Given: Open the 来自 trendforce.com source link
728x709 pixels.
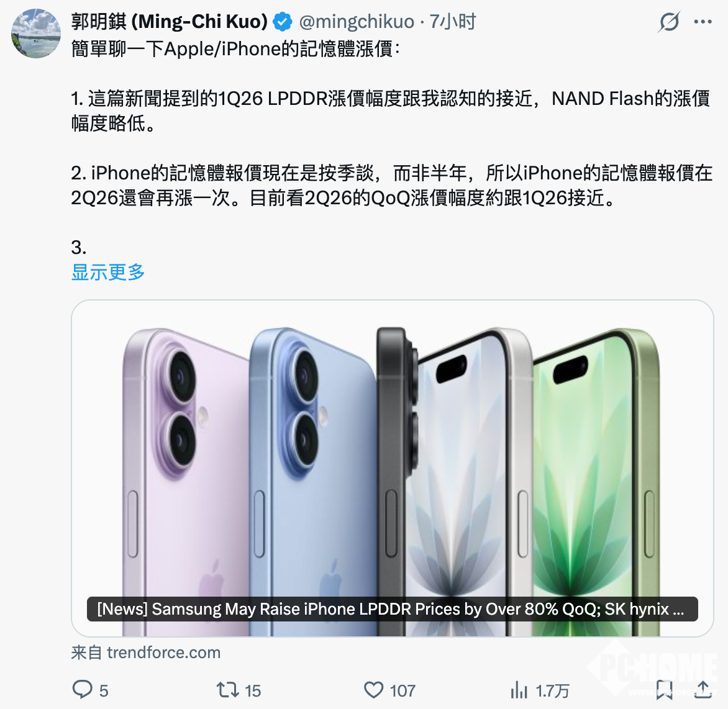Looking at the screenshot, I should (x=146, y=653).
